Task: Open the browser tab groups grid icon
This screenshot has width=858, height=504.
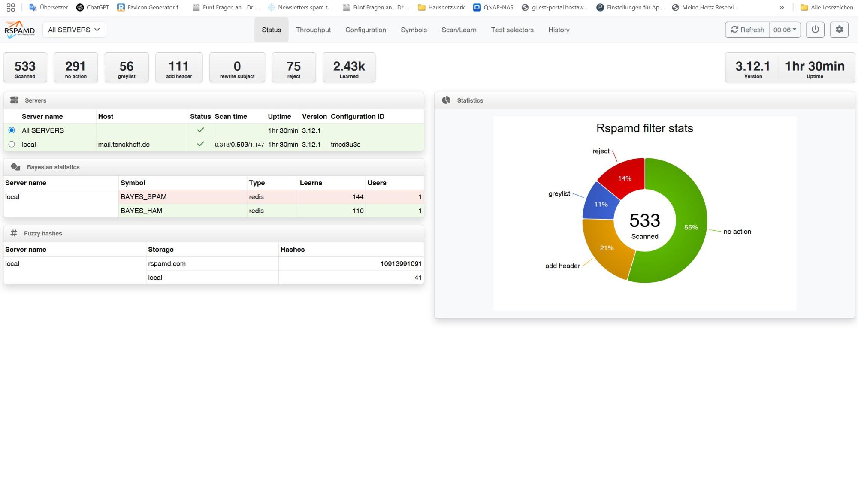Action: [x=11, y=7]
